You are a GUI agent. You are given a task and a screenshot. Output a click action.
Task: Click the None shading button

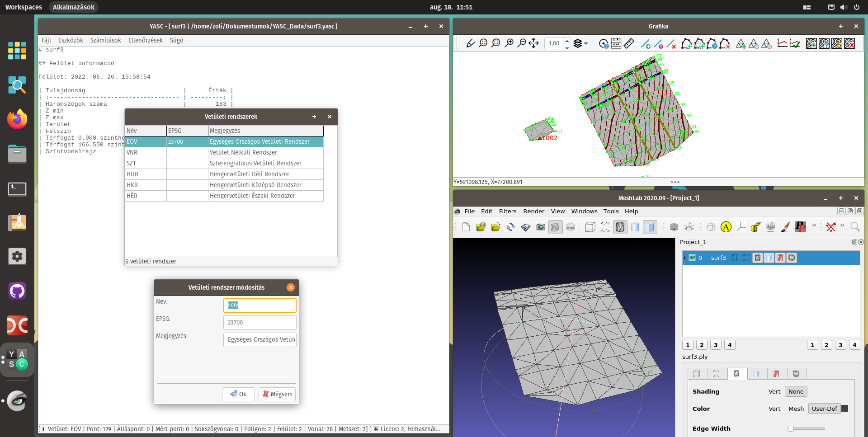click(796, 391)
